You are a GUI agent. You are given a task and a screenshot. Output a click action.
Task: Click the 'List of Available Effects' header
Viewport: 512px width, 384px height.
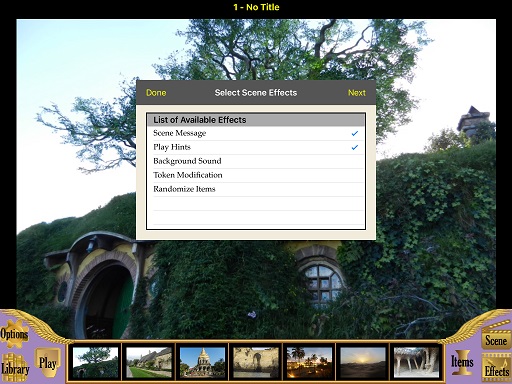(256, 120)
